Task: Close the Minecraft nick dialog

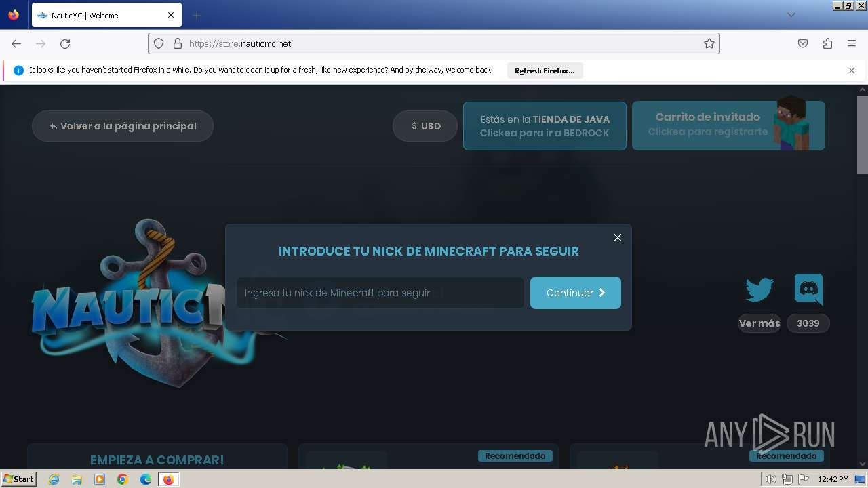Action: 618,238
